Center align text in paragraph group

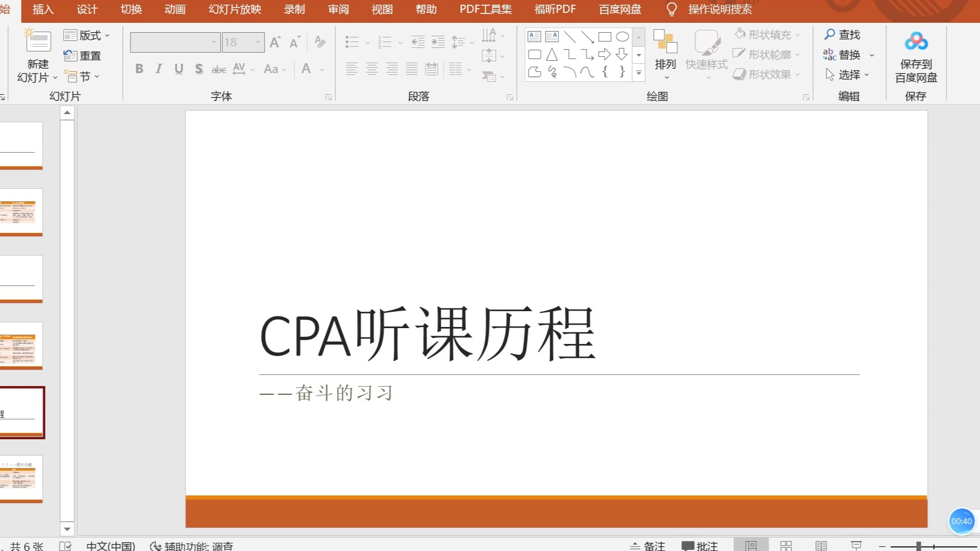coord(372,69)
